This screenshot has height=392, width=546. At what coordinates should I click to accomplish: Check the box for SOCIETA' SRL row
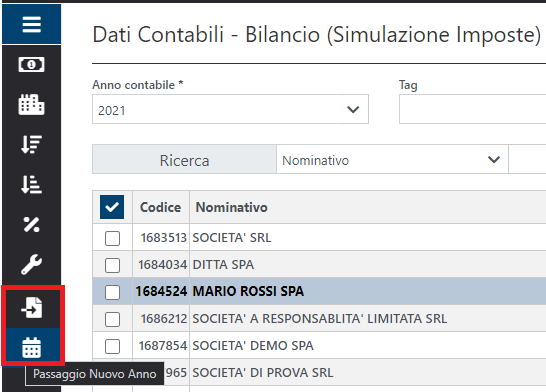point(112,238)
